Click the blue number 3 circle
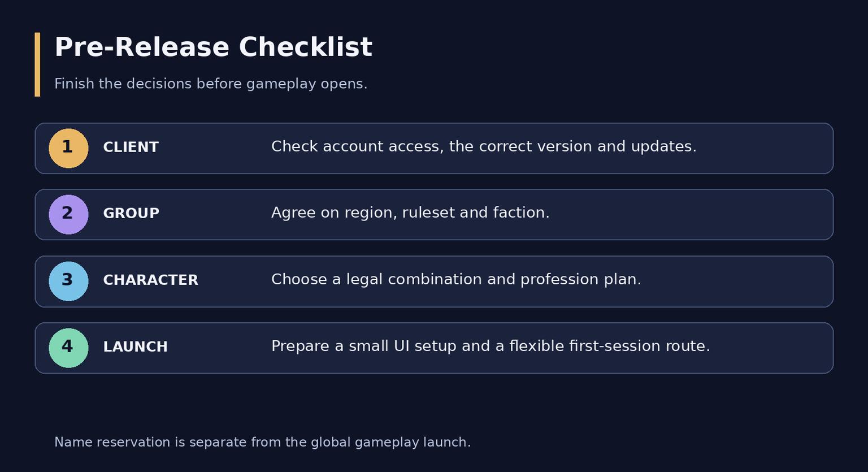The image size is (868, 472). point(68,282)
